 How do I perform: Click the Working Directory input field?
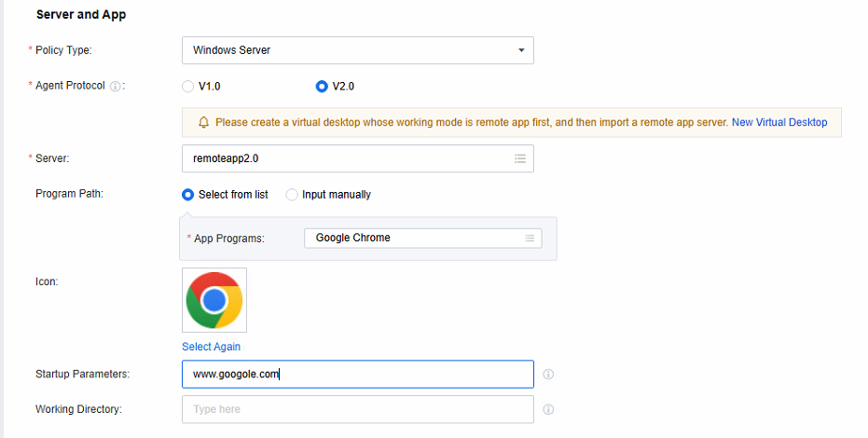(x=357, y=409)
